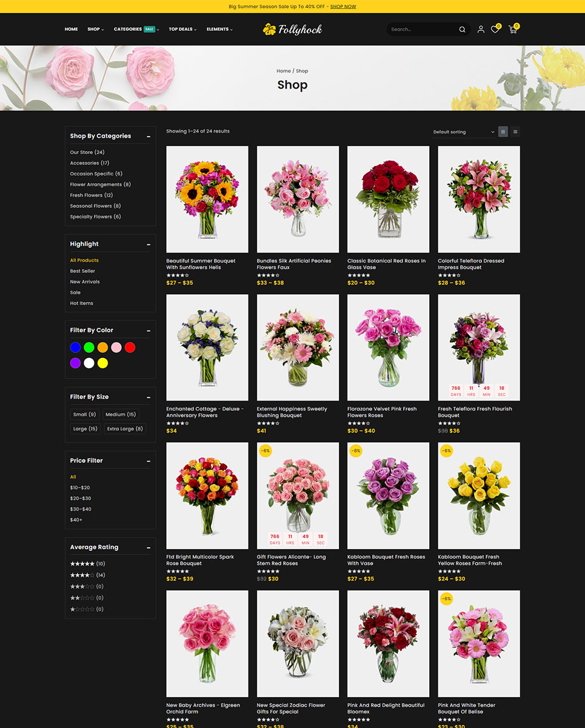Pick the red color swatch
Viewport: 585px width, 728px height.
[x=130, y=348]
